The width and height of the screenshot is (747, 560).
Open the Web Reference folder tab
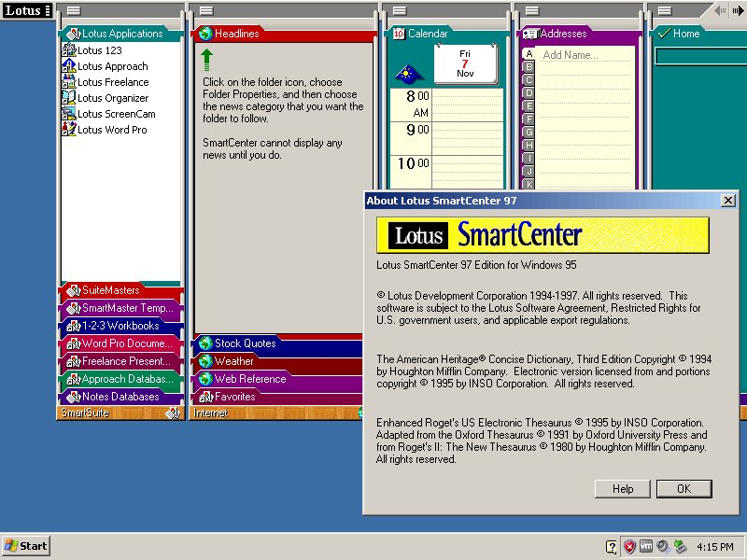[277, 379]
